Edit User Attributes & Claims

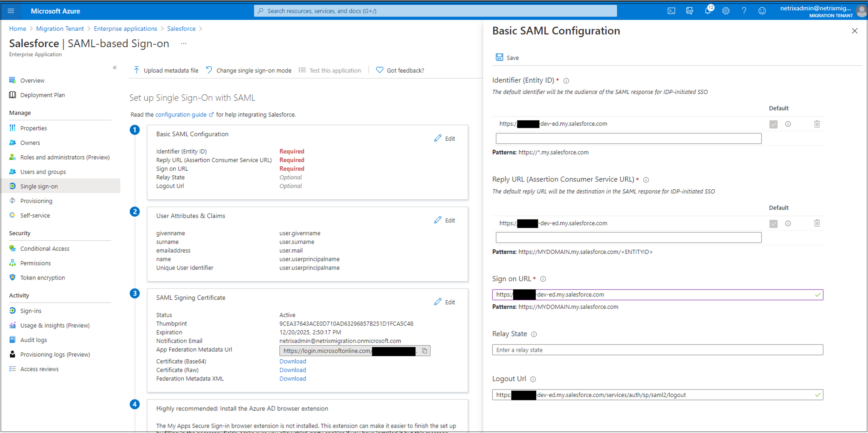click(445, 220)
